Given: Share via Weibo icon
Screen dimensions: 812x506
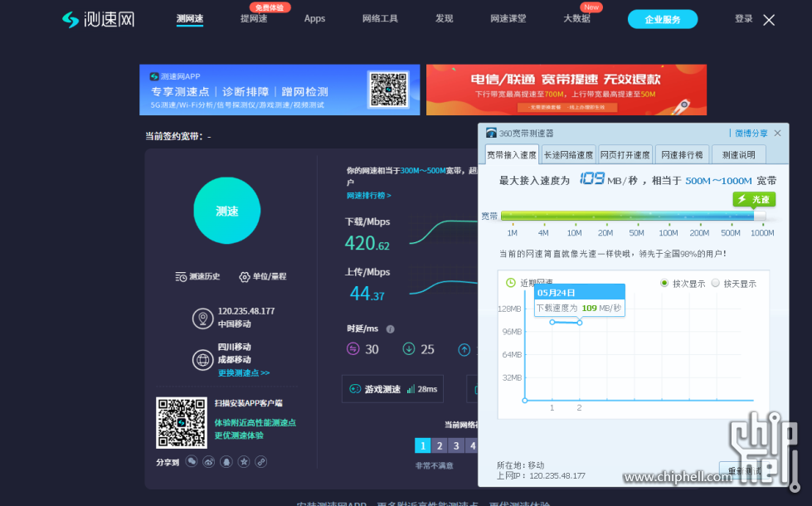Looking at the screenshot, I should [x=209, y=461].
